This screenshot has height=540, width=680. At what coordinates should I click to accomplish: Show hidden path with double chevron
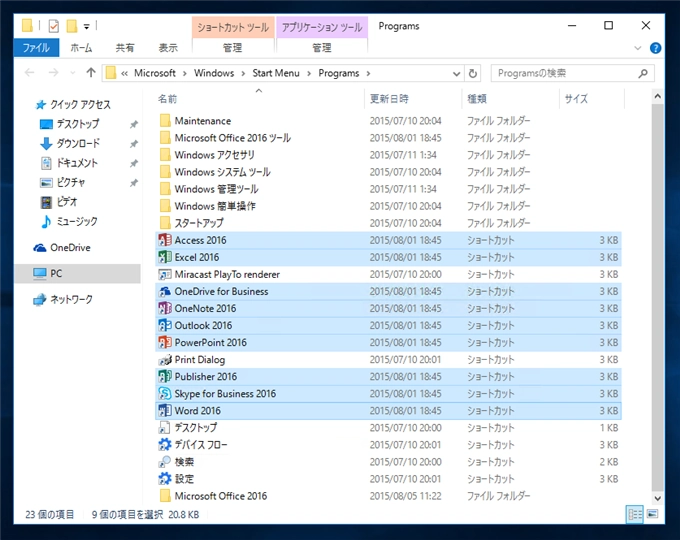click(124, 73)
